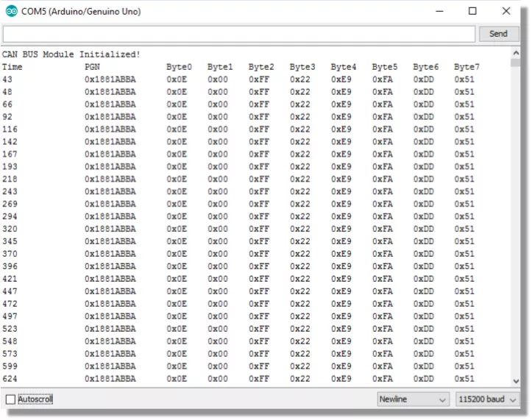The width and height of the screenshot is (532, 420).
Task: Click the time value '370'
Action: pyautogui.click(x=10, y=254)
